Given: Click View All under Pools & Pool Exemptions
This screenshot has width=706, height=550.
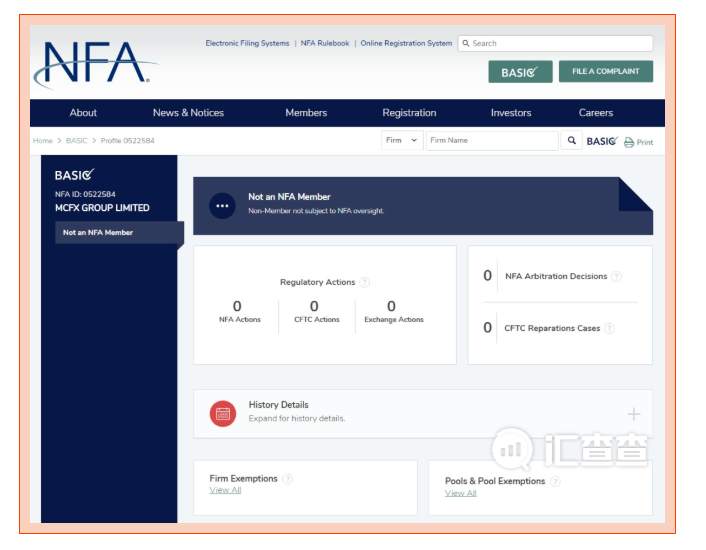Looking at the screenshot, I should (461, 493).
